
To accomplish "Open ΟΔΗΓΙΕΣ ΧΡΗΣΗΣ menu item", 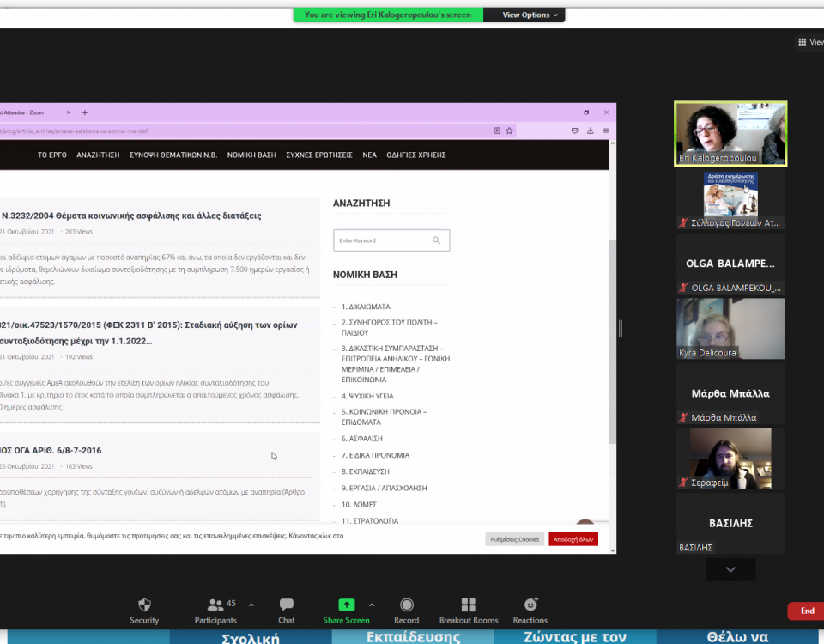I will coord(416,155).
